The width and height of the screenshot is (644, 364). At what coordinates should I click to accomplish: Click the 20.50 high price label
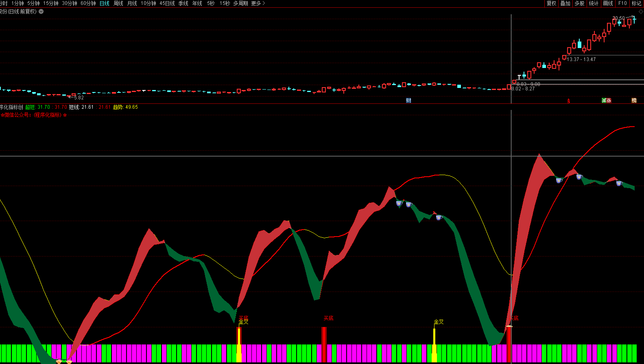(618, 18)
